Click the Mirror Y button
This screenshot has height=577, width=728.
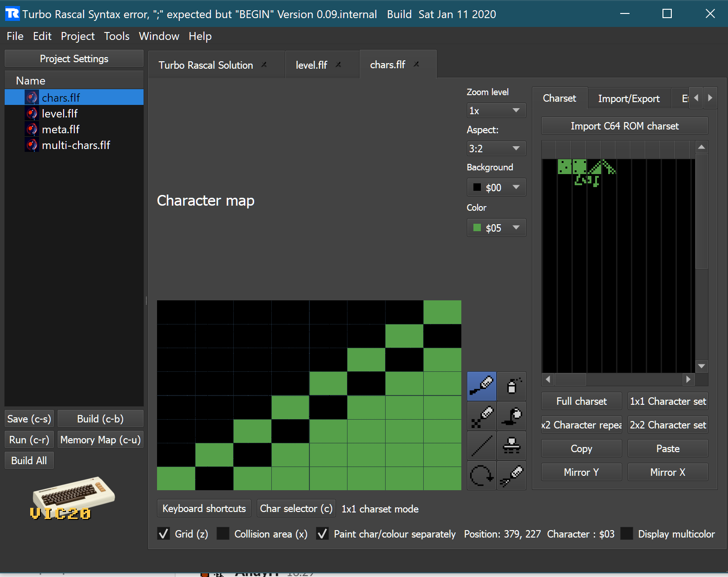tap(582, 472)
